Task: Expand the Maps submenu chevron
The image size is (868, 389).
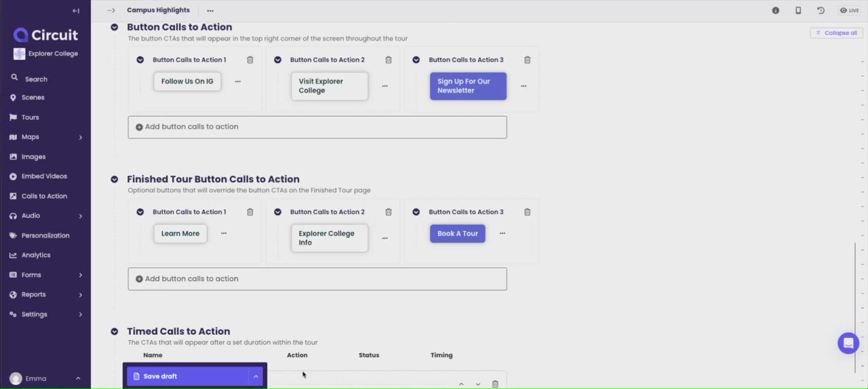Action: coord(81,137)
